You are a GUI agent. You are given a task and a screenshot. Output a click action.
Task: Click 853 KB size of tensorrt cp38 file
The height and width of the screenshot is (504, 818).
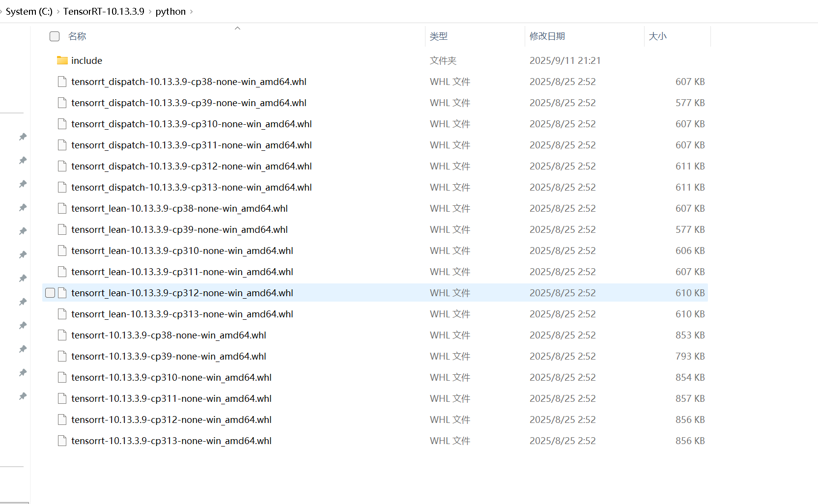[x=690, y=335]
